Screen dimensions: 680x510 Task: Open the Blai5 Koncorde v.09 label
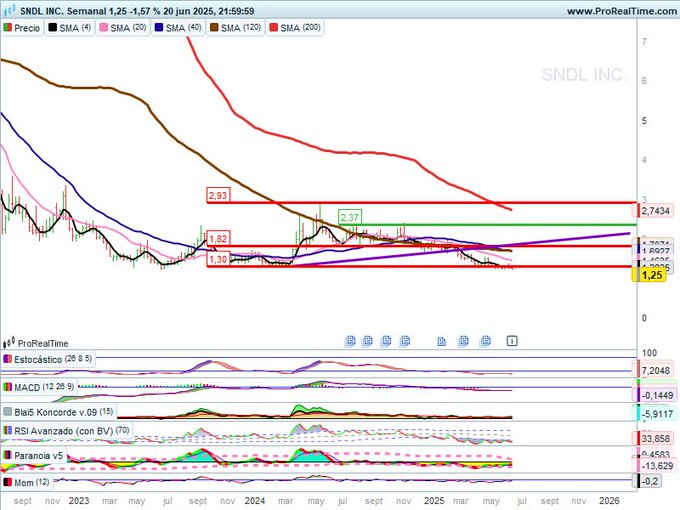[x=64, y=412]
